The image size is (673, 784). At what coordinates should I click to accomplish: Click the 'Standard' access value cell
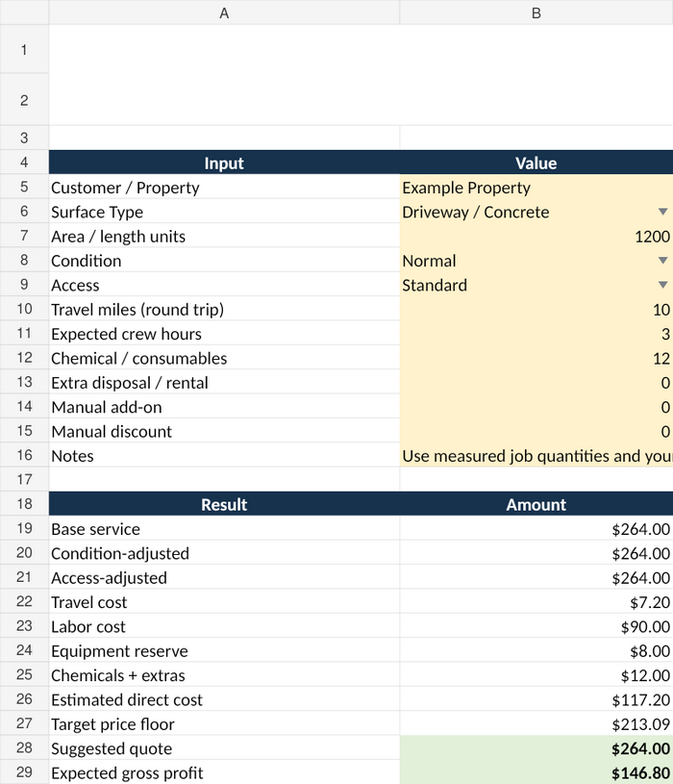coord(536,285)
